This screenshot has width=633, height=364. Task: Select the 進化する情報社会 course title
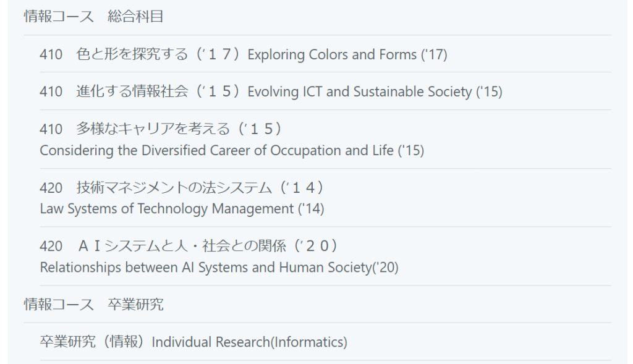[132, 91]
